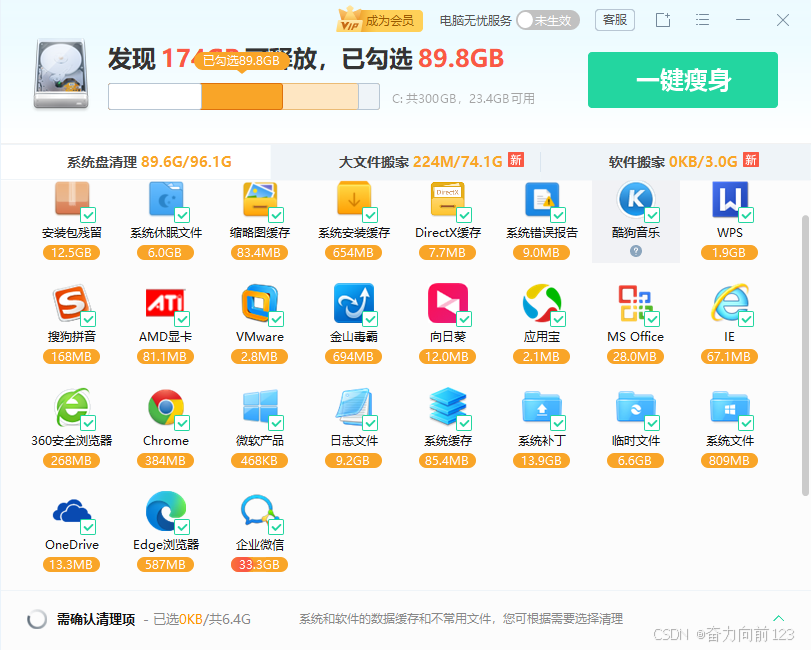811x650 pixels.
Task: Click the 成为会员 VIP button
Action: (379, 21)
